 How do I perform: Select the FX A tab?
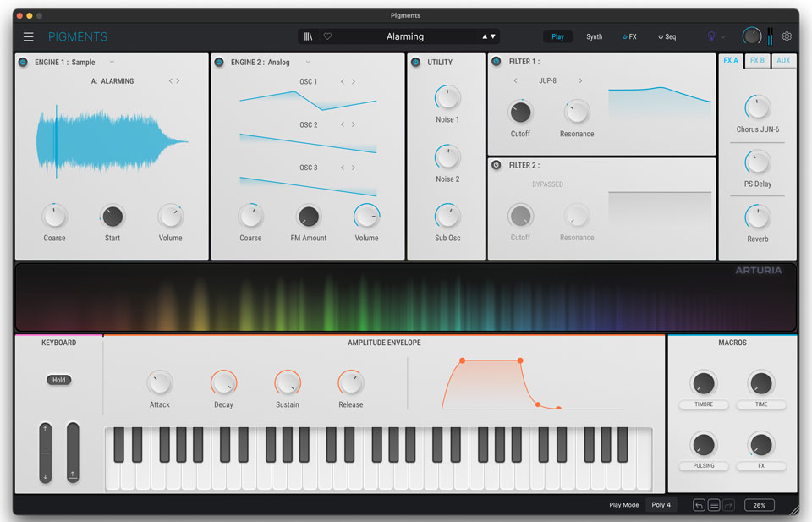[x=731, y=61]
